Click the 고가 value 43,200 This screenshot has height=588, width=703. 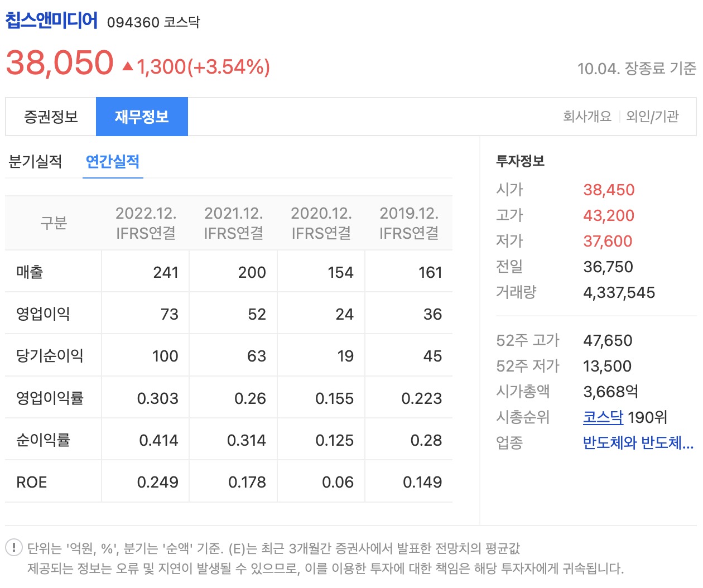click(609, 215)
